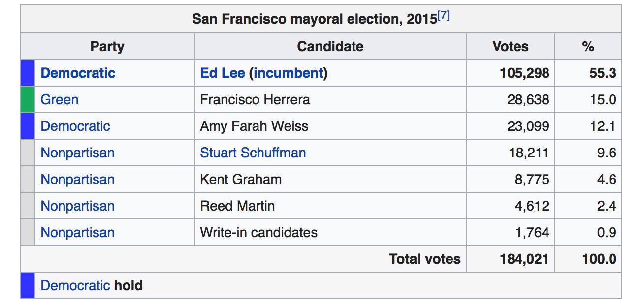
Task: Click the blue swatch beside Ed Lee's row
Action: tap(28, 73)
